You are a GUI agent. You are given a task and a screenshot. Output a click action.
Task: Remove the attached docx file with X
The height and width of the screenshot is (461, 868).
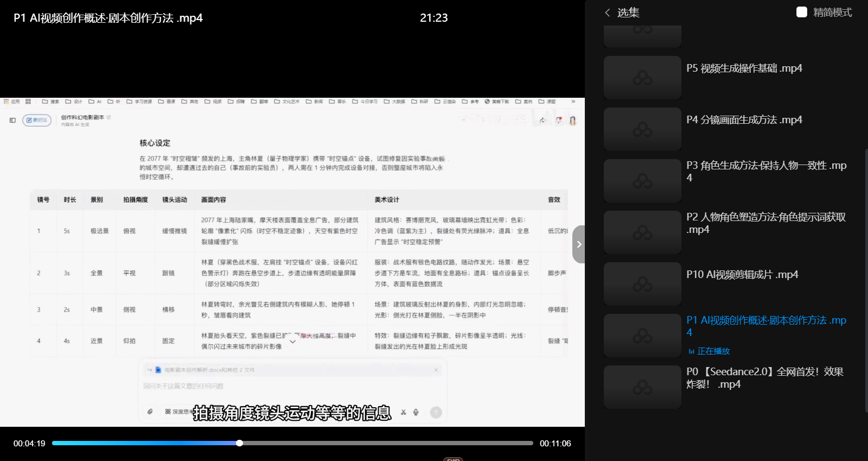click(436, 370)
